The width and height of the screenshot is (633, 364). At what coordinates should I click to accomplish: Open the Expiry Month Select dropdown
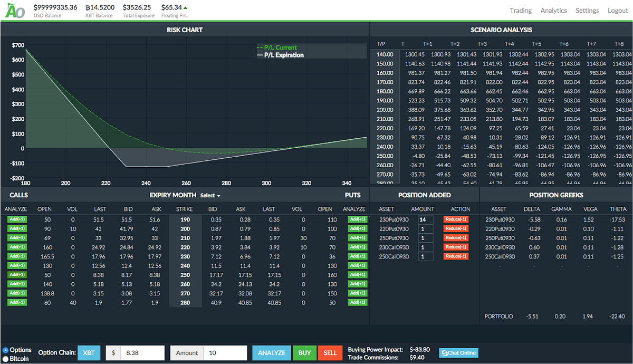[x=210, y=195]
